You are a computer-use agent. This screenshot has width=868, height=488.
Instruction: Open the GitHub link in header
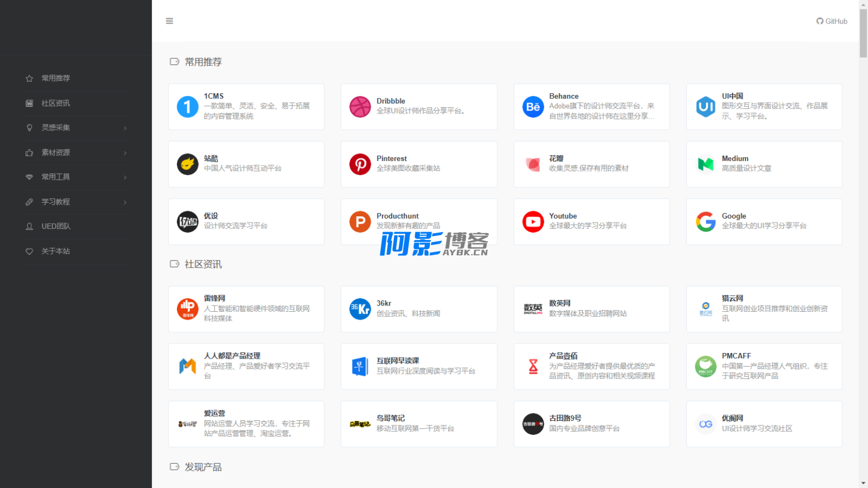click(831, 21)
